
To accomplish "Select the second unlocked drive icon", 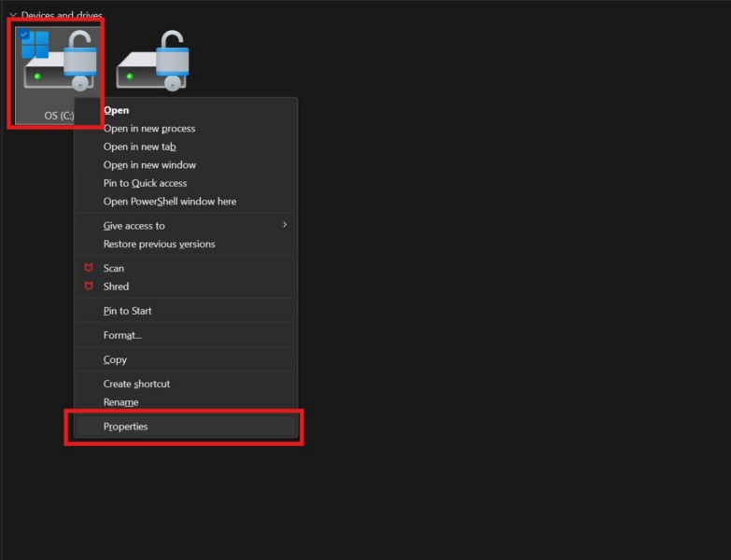I will tap(152, 61).
